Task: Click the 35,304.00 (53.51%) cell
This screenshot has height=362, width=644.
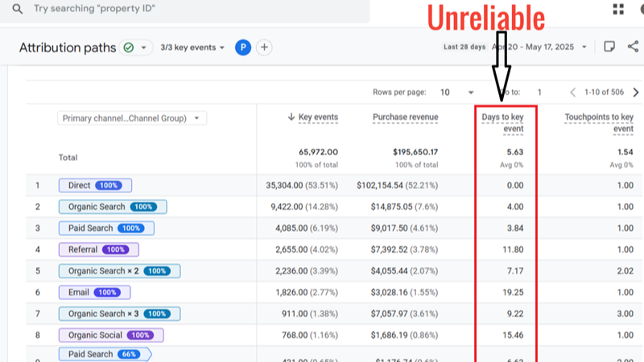Action: pos(302,186)
